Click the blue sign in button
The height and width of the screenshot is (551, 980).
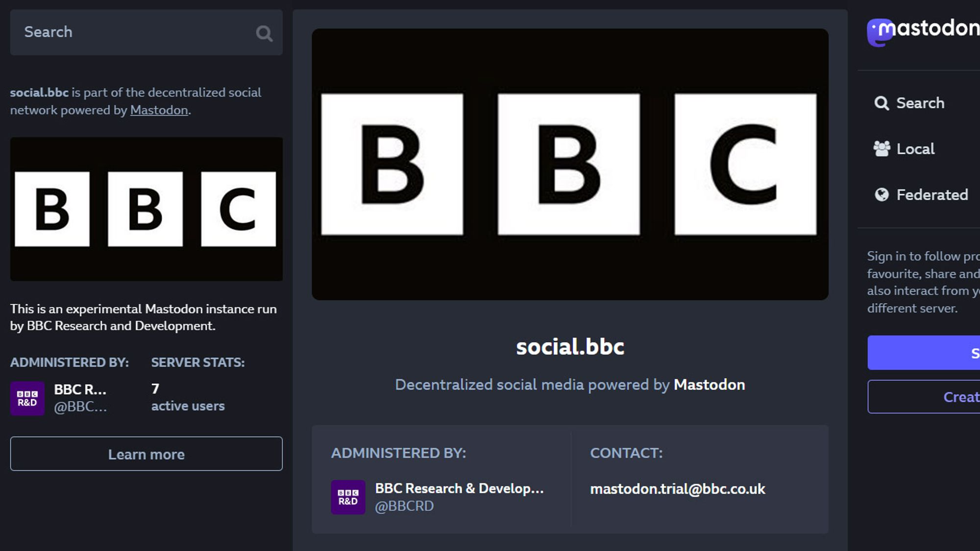tap(924, 353)
